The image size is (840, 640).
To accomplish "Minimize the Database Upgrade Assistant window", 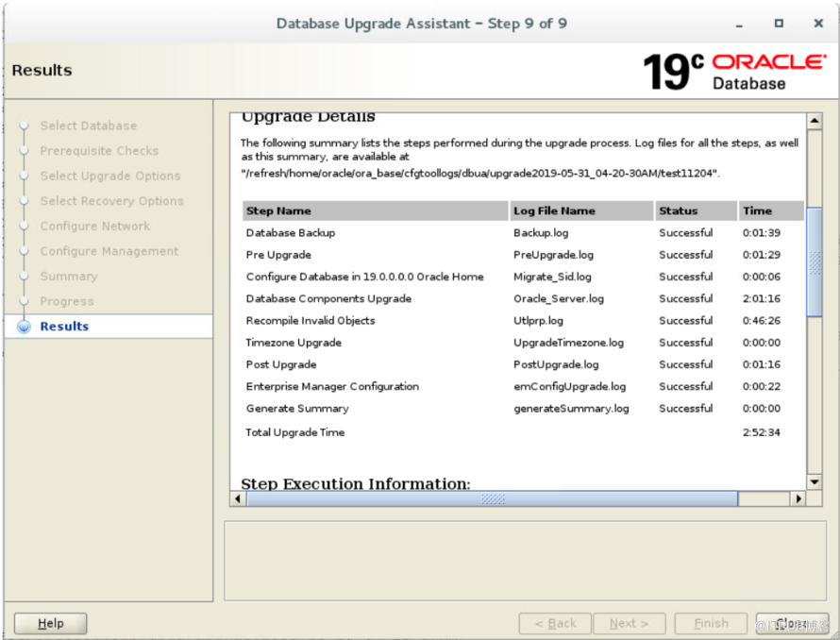I will (740, 24).
